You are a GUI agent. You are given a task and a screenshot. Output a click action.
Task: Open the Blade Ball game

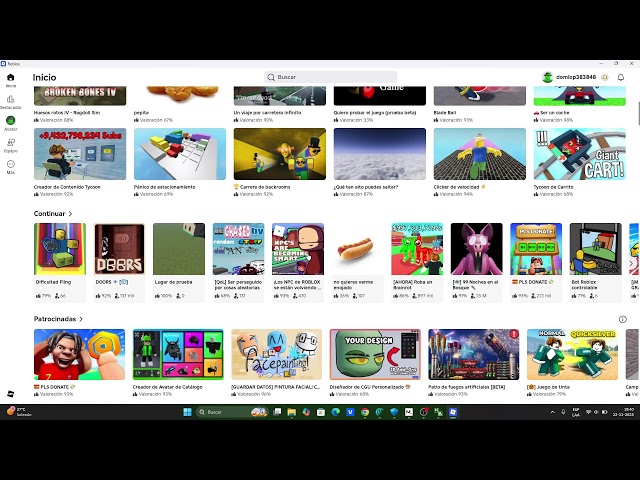point(480,96)
